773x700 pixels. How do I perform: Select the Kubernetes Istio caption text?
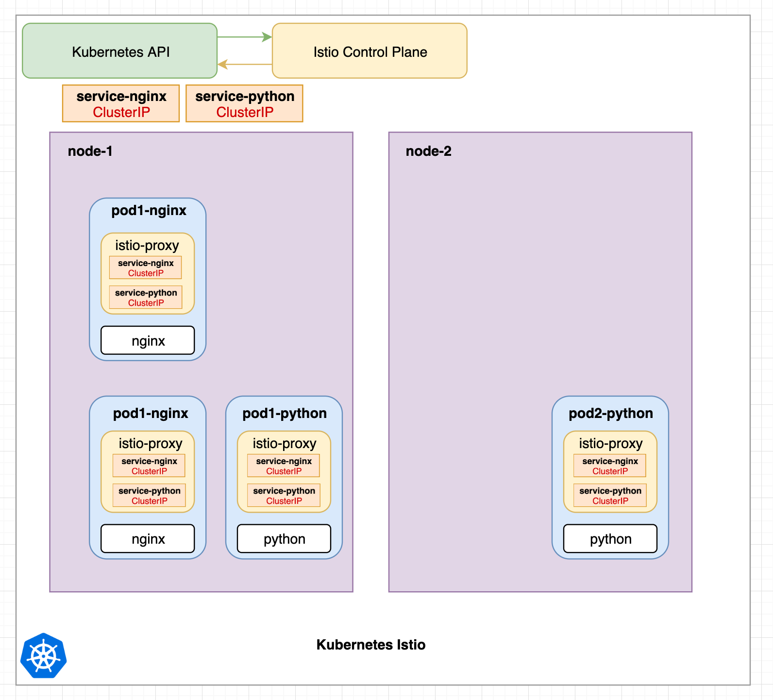coord(370,645)
